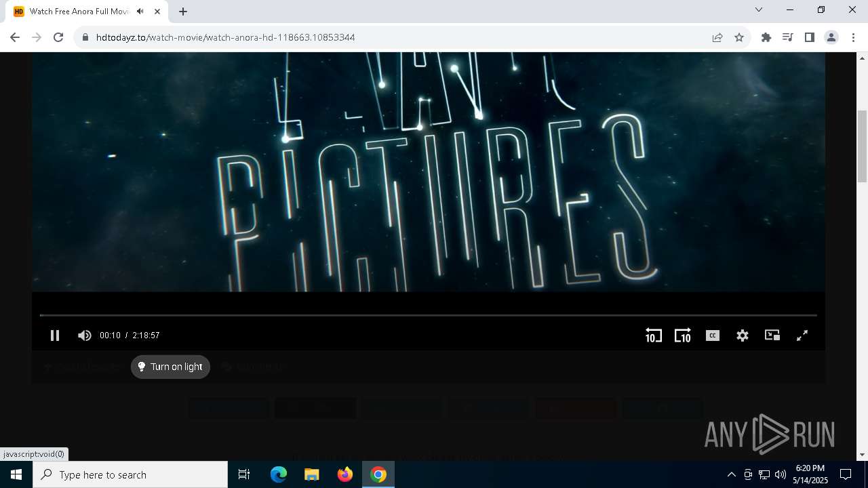Switch video to fullscreen

pos(802,335)
